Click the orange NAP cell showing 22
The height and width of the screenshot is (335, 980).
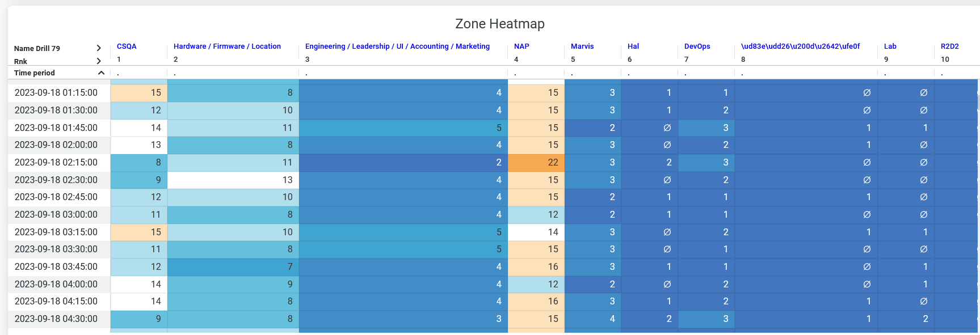pos(536,163)
